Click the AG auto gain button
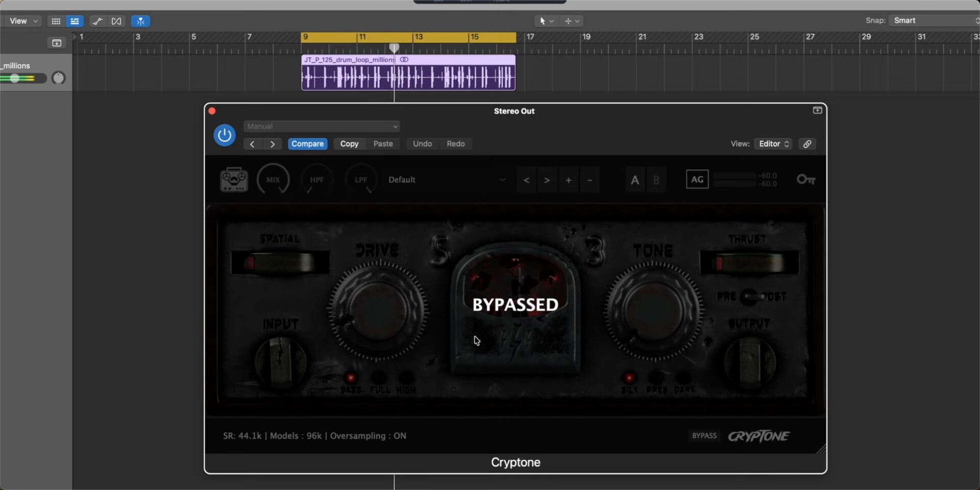The image size is (980, 490). (697, 180)
